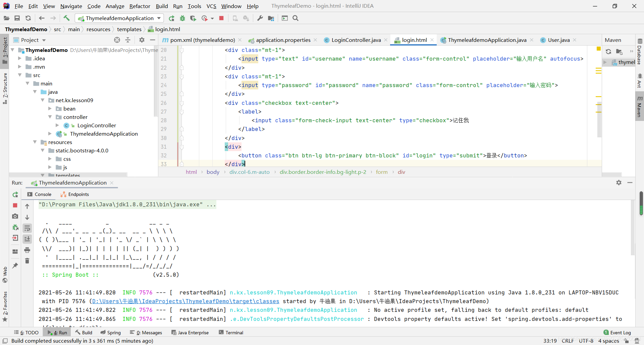Click the UTF-8 encoding in status bar
Viewport: 644px width, 345px height.
pyautogui.click(x=586, y=341)
